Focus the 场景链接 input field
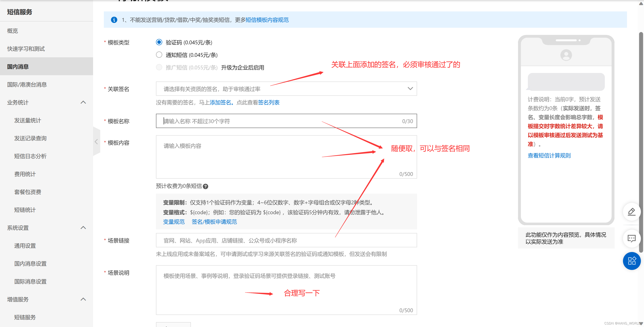The width and height of the screenshot is (644, 327). point(286,240)
